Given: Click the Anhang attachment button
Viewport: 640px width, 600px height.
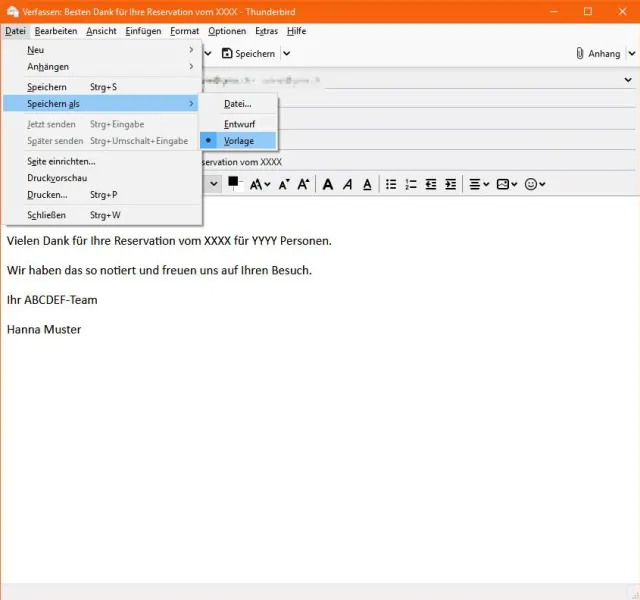Looking at the screenshot, I should coord(598,54).
